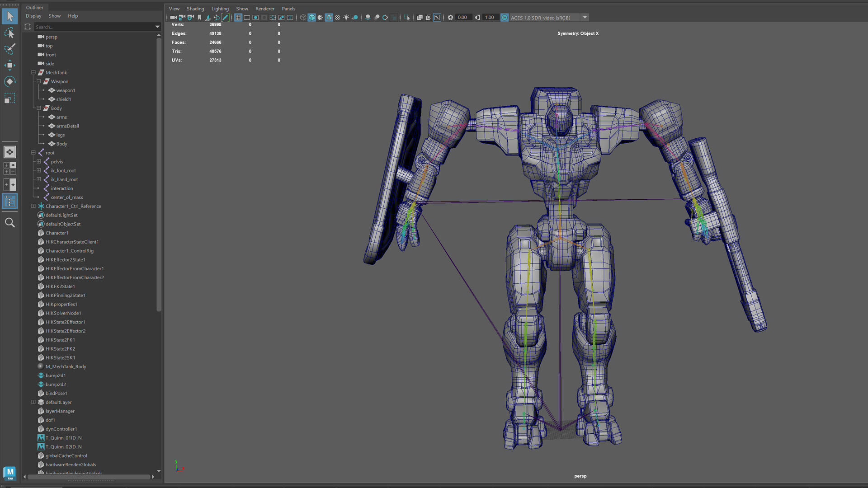Viewport: 868px width, 488px height.
Task: Expand the ik_foot_root joint
Action: pos(38,170)
